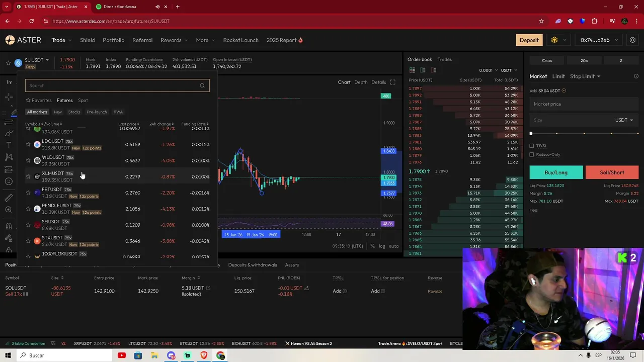The image size is (644, 362).
Task: Click Reverse for SOLUSDT position
Action: tap(435, 291)
